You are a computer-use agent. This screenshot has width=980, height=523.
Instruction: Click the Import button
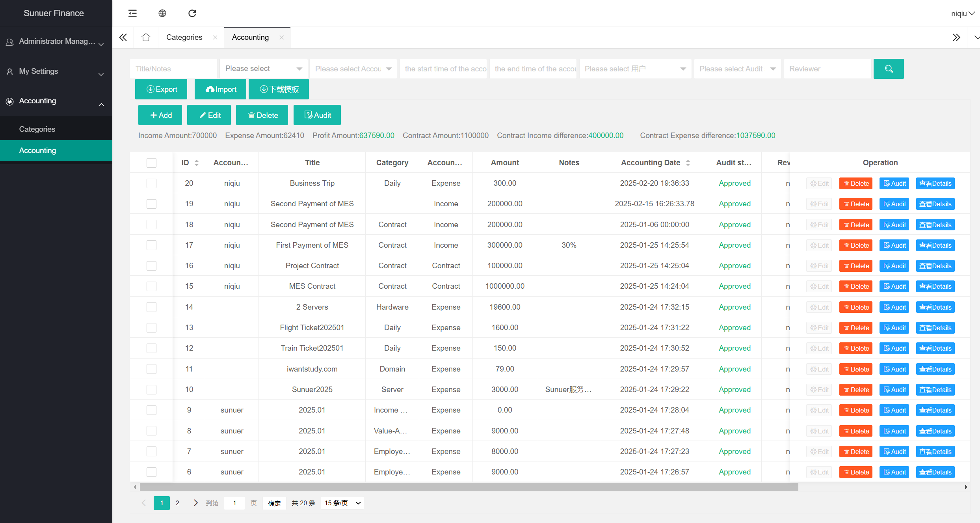[x=220, y=89]
